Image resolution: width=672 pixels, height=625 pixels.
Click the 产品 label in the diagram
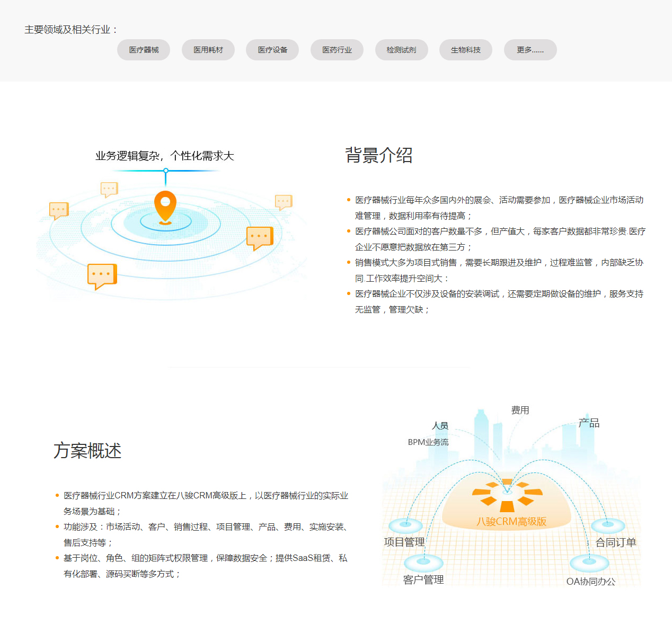589,423
